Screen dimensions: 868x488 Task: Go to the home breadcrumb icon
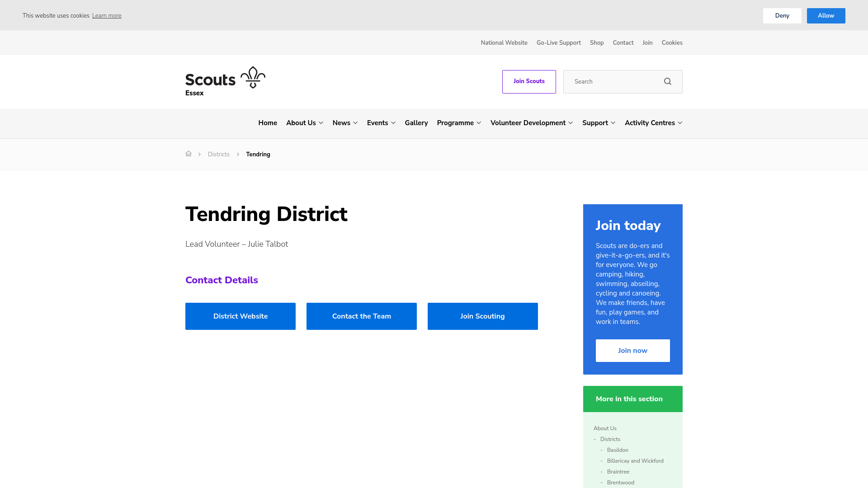click(189, 154)
